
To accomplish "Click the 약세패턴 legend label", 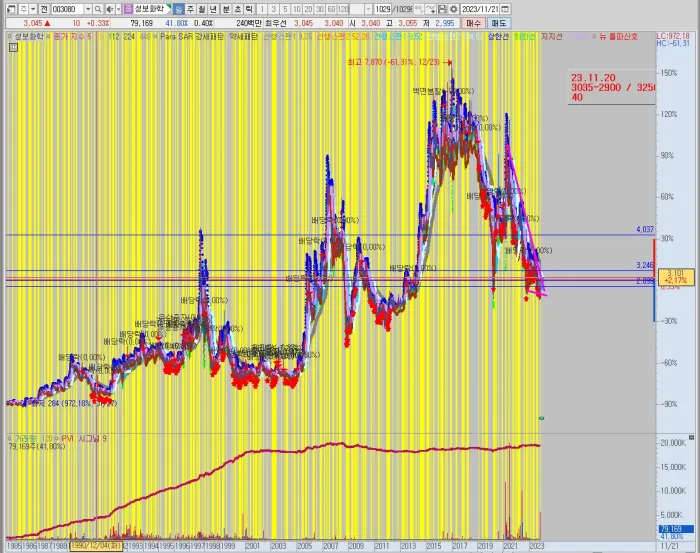I will pos(243,37).
